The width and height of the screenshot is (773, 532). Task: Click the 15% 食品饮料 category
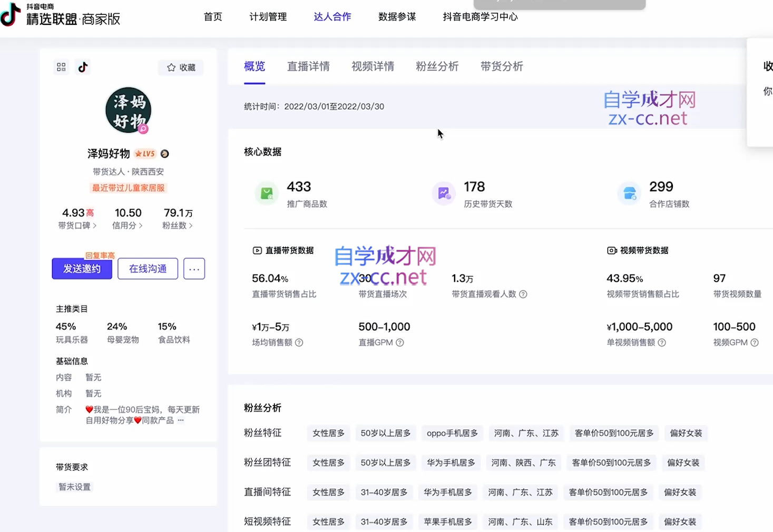174,333
